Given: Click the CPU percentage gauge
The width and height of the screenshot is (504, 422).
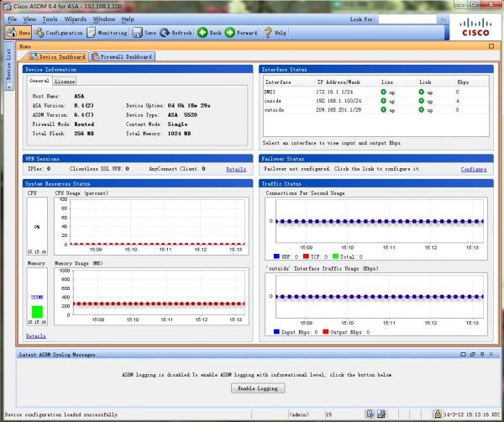Looking at the screenshot, I should click(37, 226).
